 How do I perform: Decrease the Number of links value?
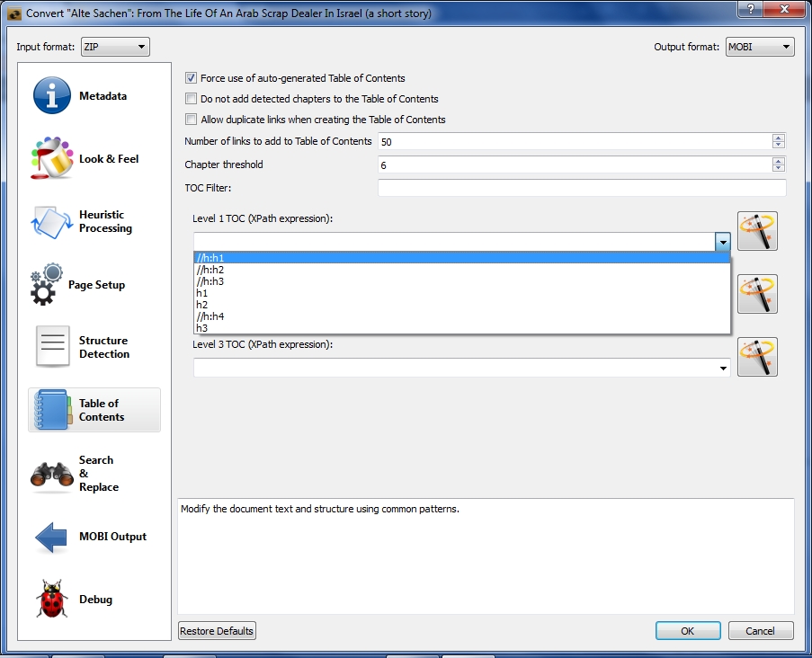point(779,145)
